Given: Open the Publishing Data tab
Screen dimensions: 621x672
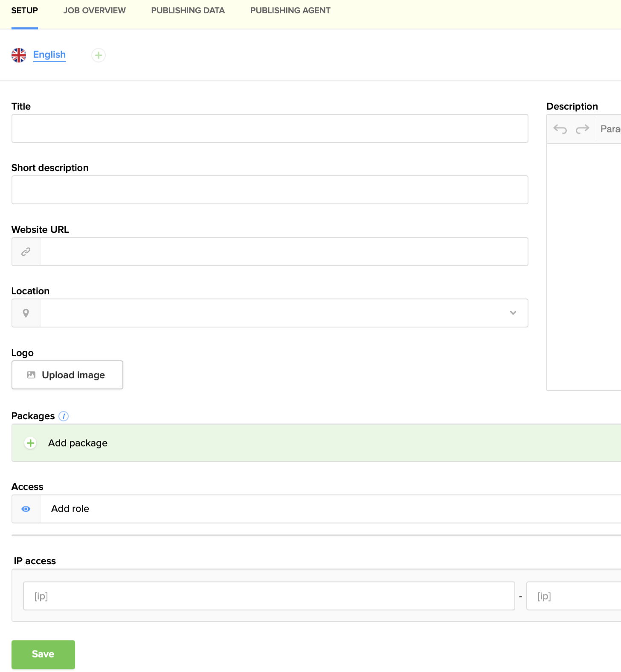Looking at the screenshot, I should tap(188, 11).
